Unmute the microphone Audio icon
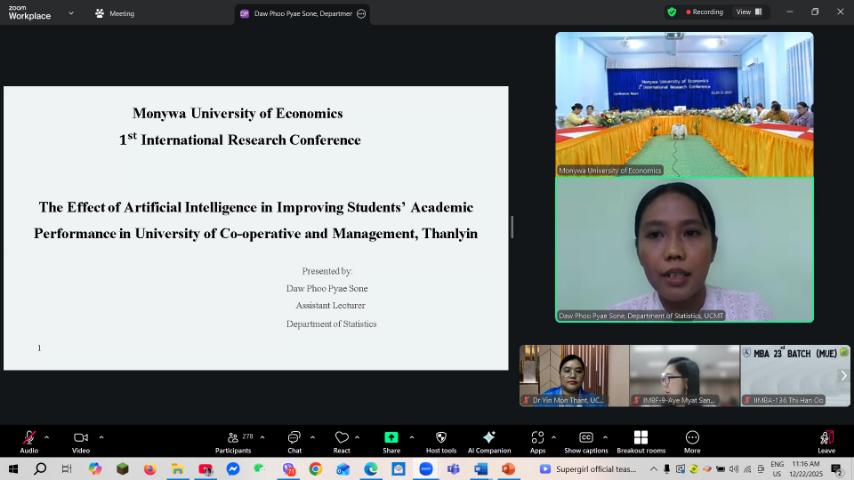This screenshot has height=480, width=854. 29,438
